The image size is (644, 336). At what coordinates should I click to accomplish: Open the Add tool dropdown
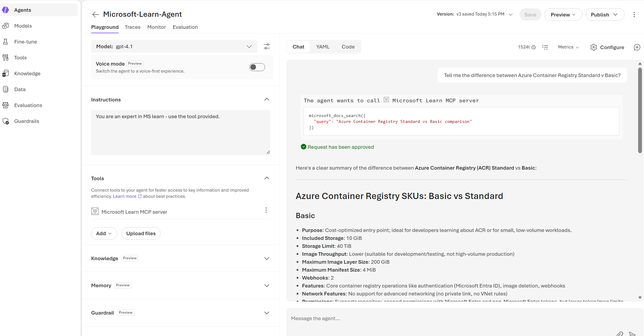(x=104, y=233)
